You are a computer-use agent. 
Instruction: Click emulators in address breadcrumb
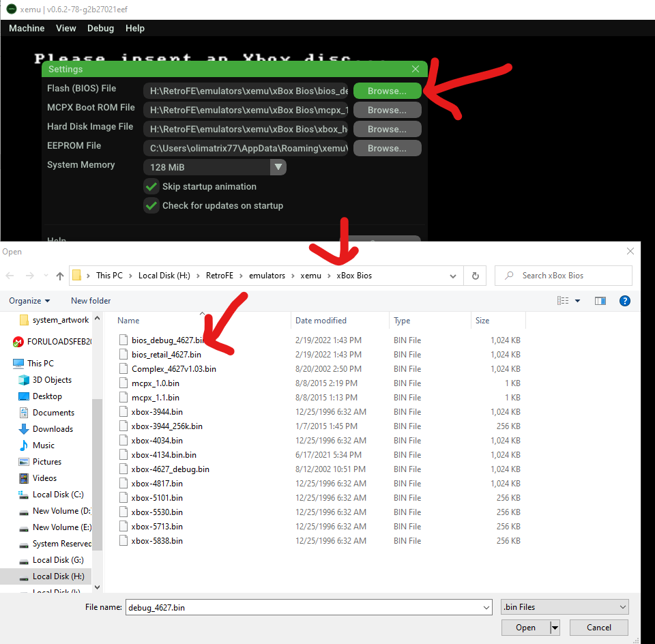tap(267, 276)
